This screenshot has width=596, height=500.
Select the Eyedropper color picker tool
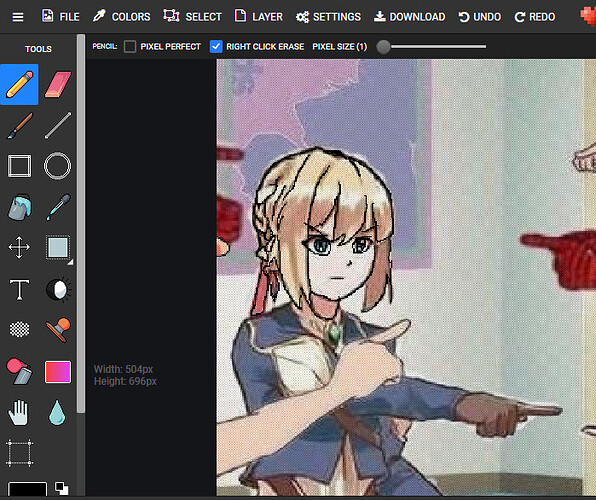(58, 207)
